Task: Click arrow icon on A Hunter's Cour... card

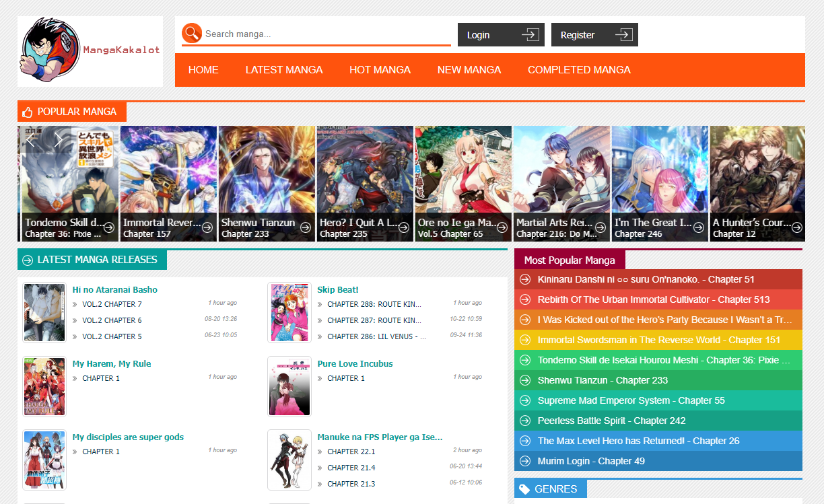Action: [x=797, y=227]
